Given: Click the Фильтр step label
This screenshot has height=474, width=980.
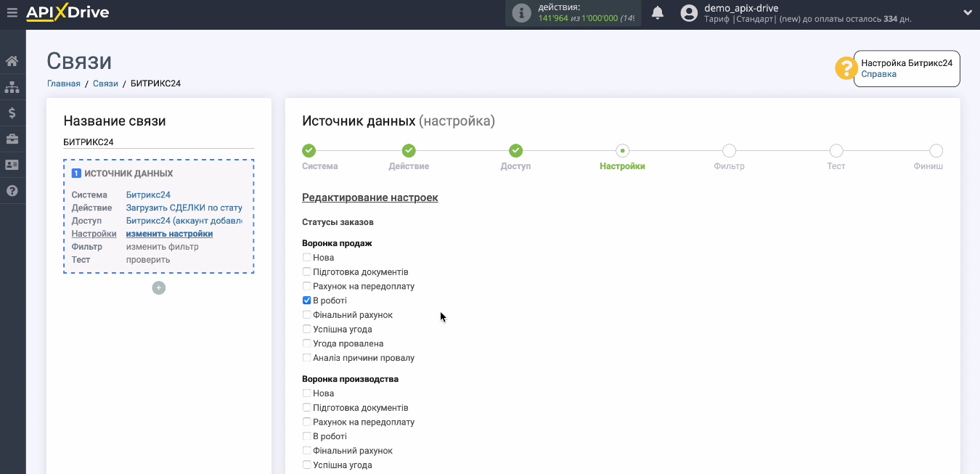Looking at the screenshot, I should (730, 166).
